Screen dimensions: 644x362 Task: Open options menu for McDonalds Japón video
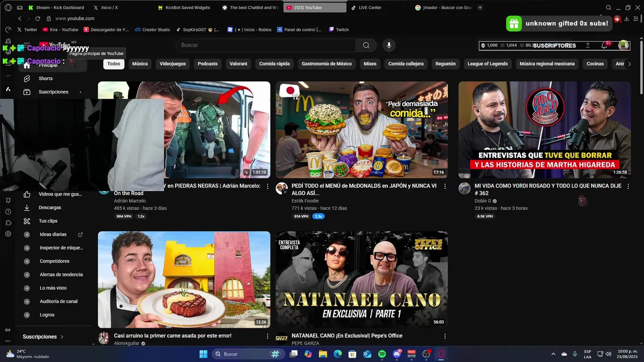coord(445,186)
